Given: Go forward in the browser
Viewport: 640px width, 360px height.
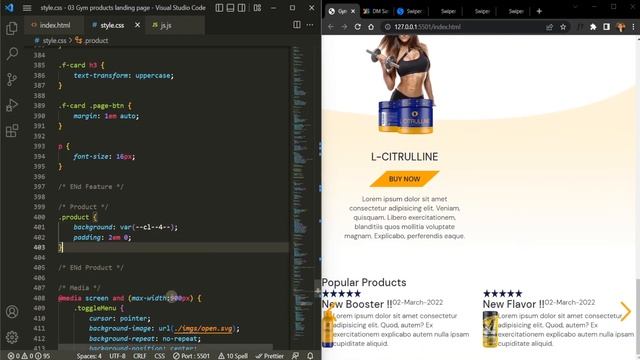Looking at the screenshot, I should (344, 27).
